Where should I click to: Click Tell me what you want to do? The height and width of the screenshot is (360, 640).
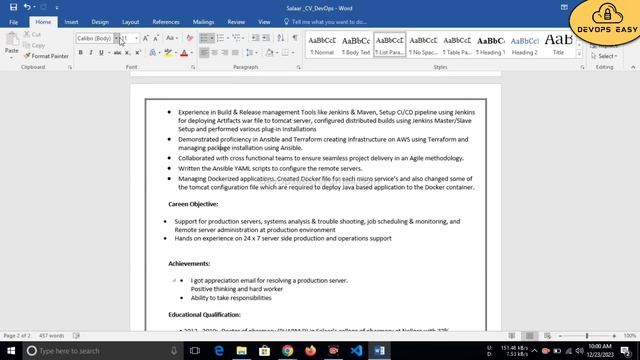click(325, 22)
